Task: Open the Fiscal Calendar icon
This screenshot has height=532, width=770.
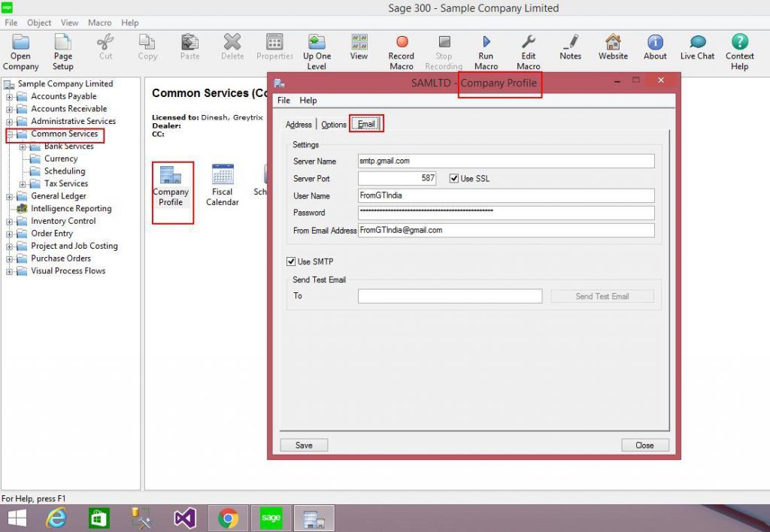Action: tap(223, 186)
